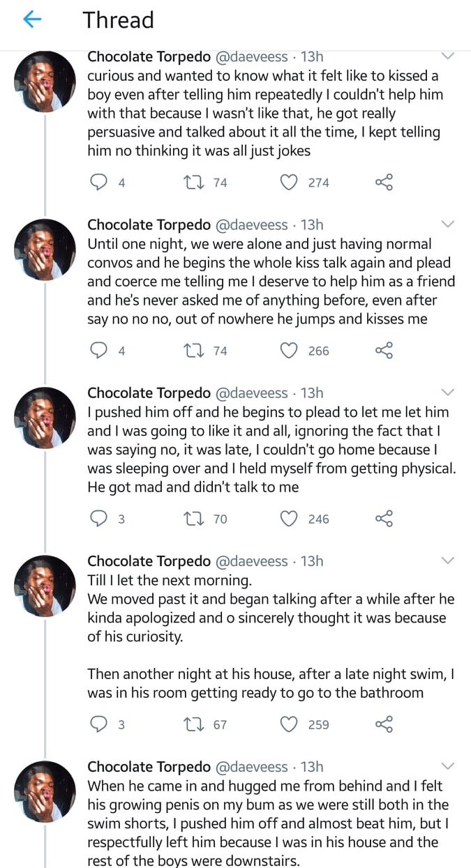This screenshot has width=471, height=868.
Task: Share the tweet with 266 likes
Action: point(384,351)
